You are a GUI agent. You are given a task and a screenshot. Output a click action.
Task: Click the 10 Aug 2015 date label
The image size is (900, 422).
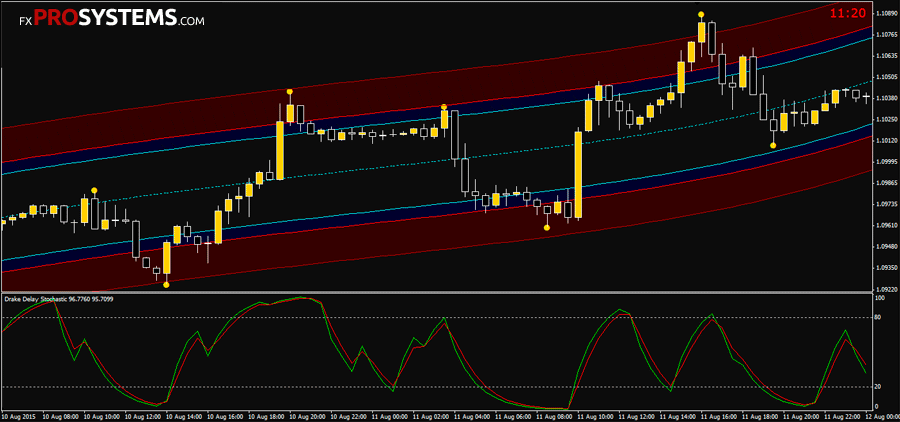(22, 415)
